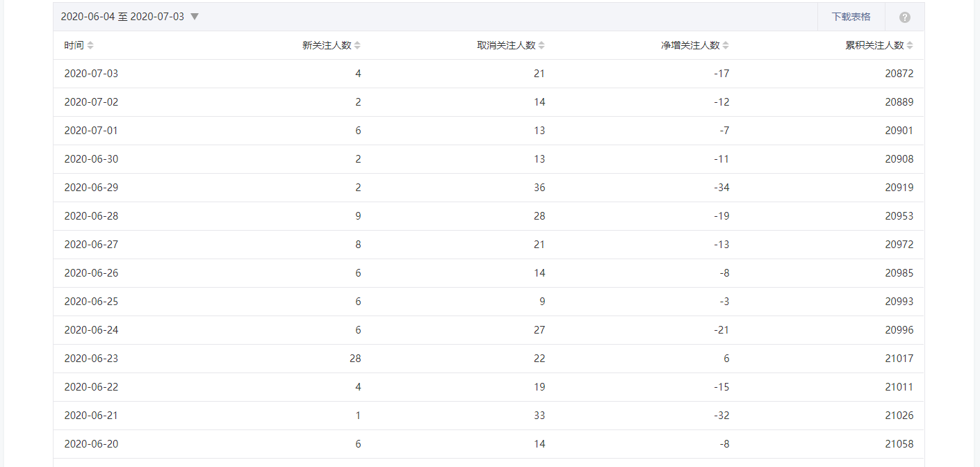
Task: Sort by 累积关注人数 column sort icon
Action: 910,45
